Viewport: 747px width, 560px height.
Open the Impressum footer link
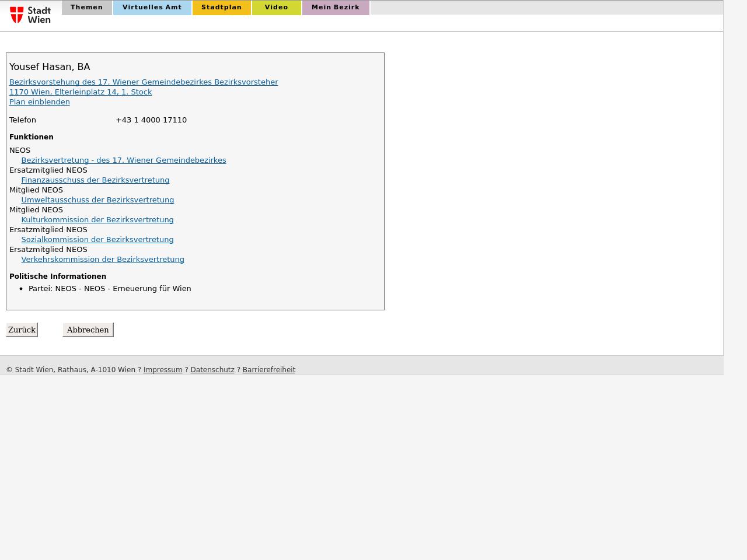tap(163, 370)
